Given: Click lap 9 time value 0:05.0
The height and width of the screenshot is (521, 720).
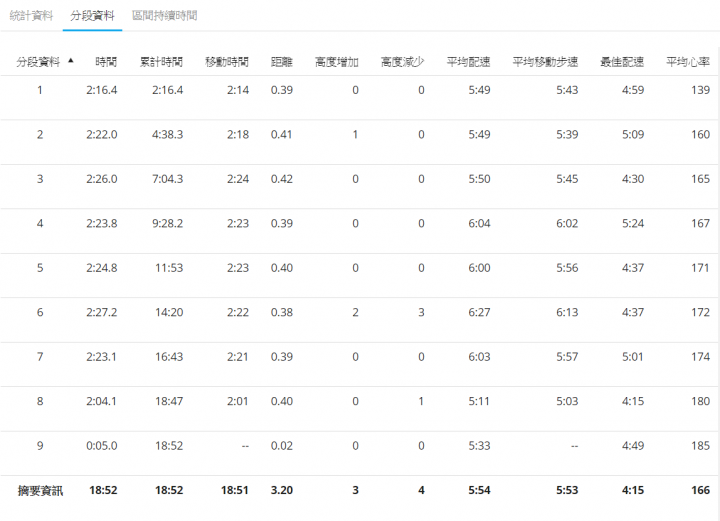Looking at the screenshot, I should (101, 446).
